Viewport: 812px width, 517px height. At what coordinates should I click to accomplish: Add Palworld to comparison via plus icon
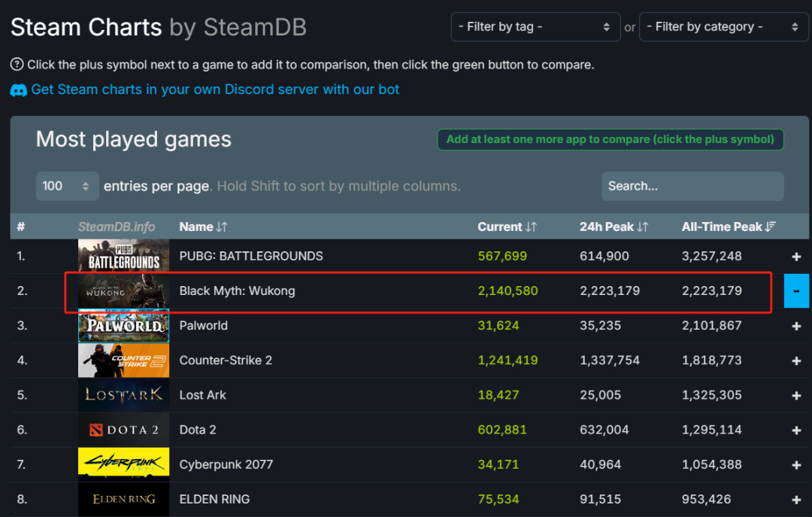796,326
